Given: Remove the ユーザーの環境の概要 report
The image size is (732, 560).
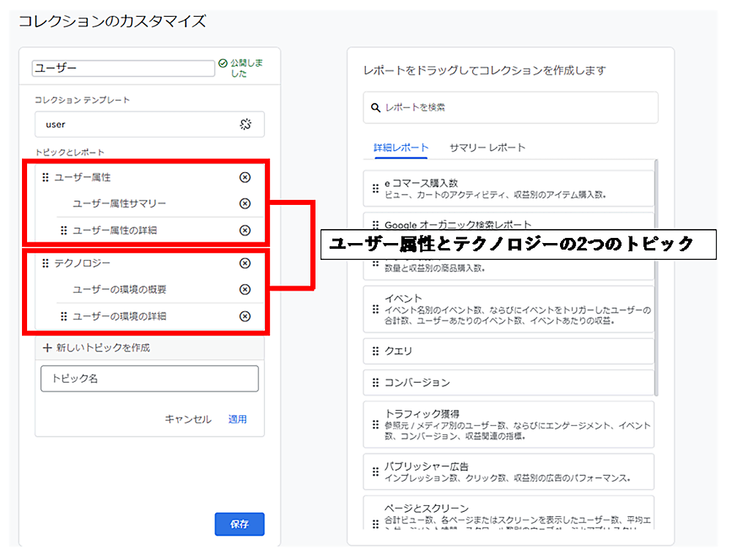Looking at the screenshot, I should coord(245,289).
